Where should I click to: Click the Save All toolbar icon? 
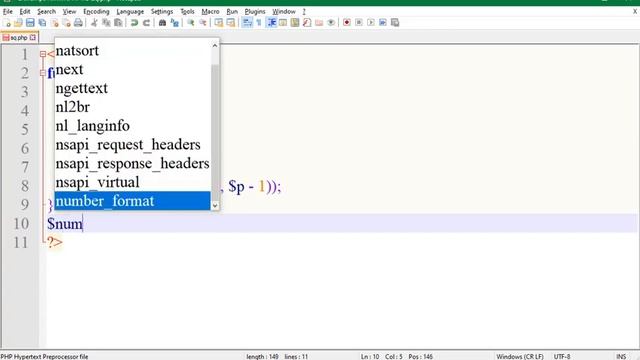click(x=42, y=23)
